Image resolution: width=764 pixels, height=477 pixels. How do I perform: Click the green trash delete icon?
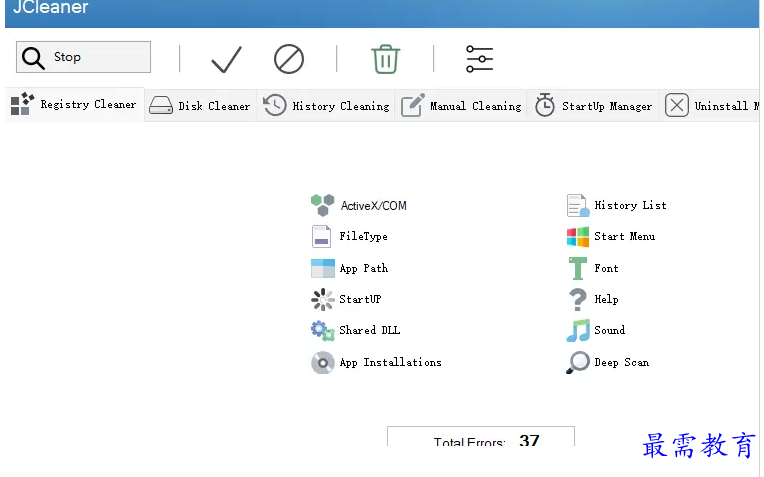click(x=385, y=59)
